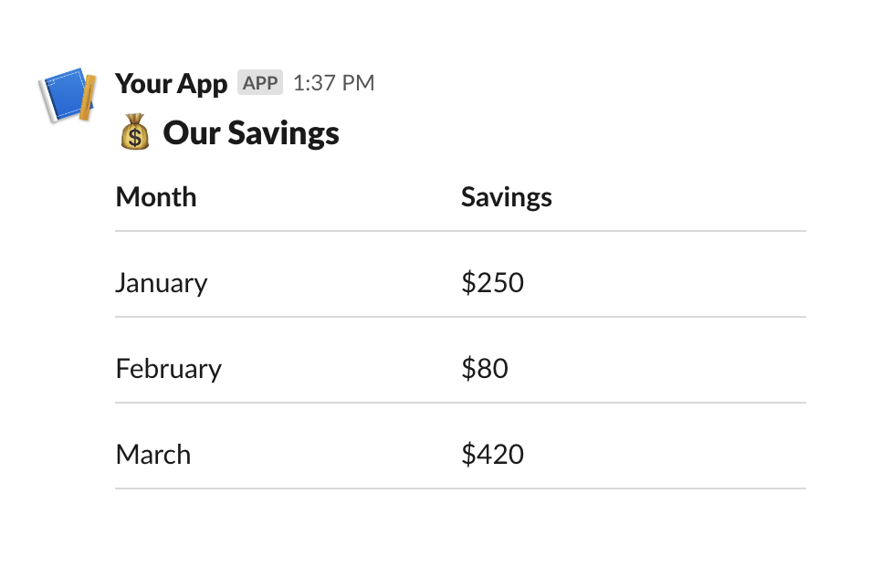This screenshot has height=588, width=871.
Task: Click the divider line below the March row
Action: click(x=460, y=488)
